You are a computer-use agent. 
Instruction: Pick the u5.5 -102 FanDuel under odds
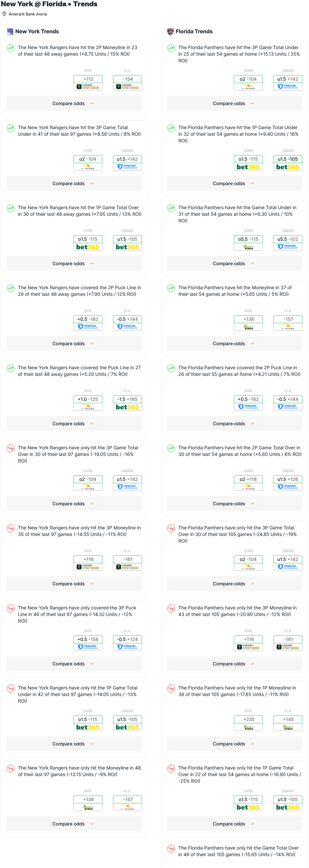point(288,242)
